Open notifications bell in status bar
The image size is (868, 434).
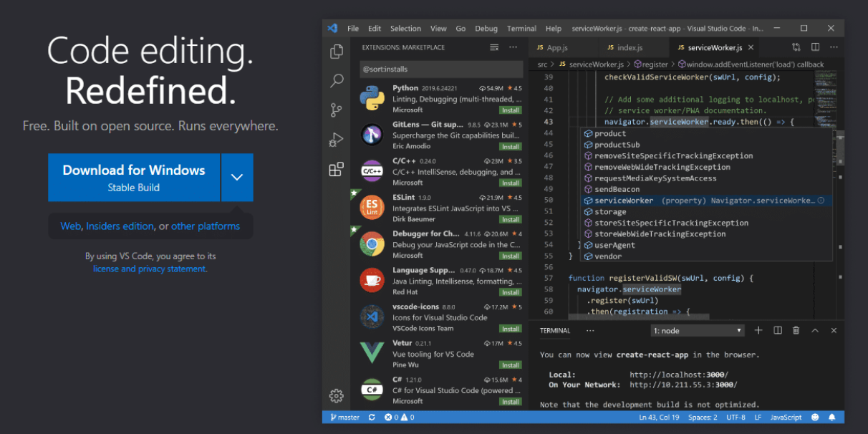coord(832,417)
